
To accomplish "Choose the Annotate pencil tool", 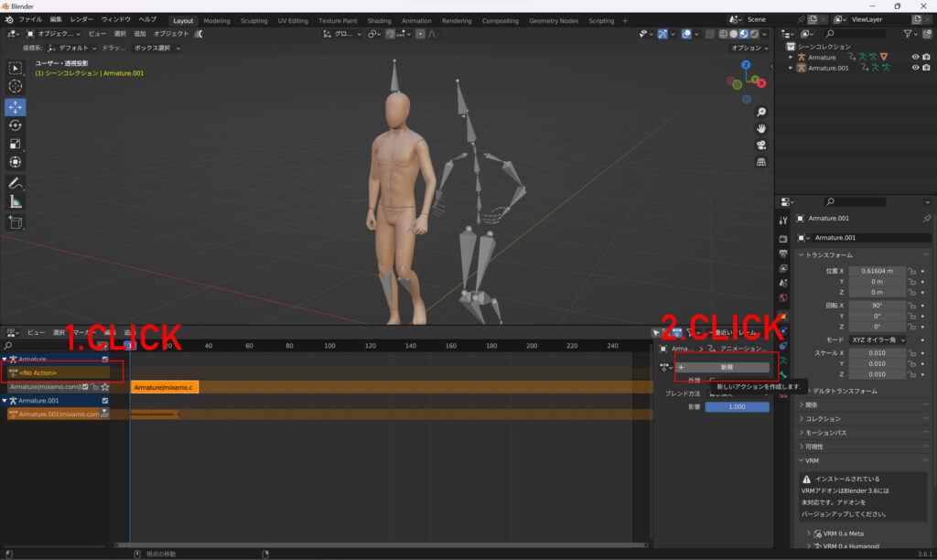I will coord(16,183).
